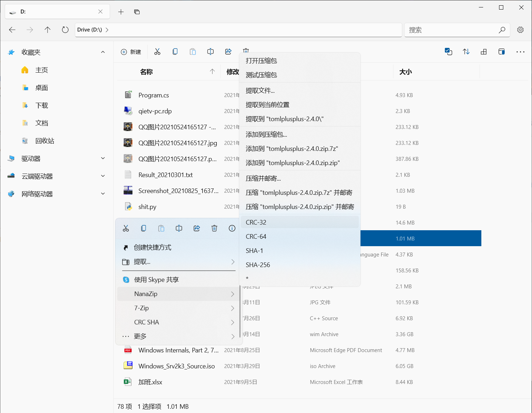Refresh the folder with the refresh icon
532x413 pixels.
[x=65, y=30]
